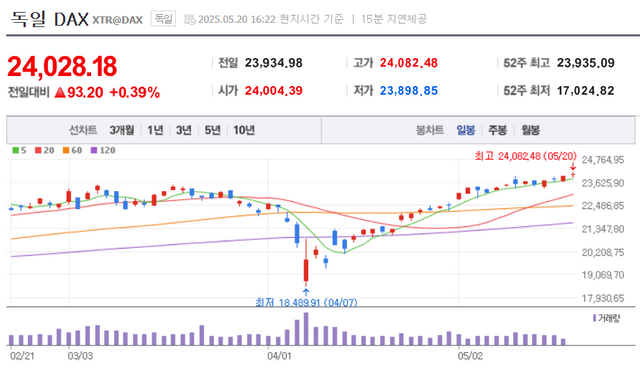
Task: Click the 15분 지연제공 notice text
Action: (394, 19)
